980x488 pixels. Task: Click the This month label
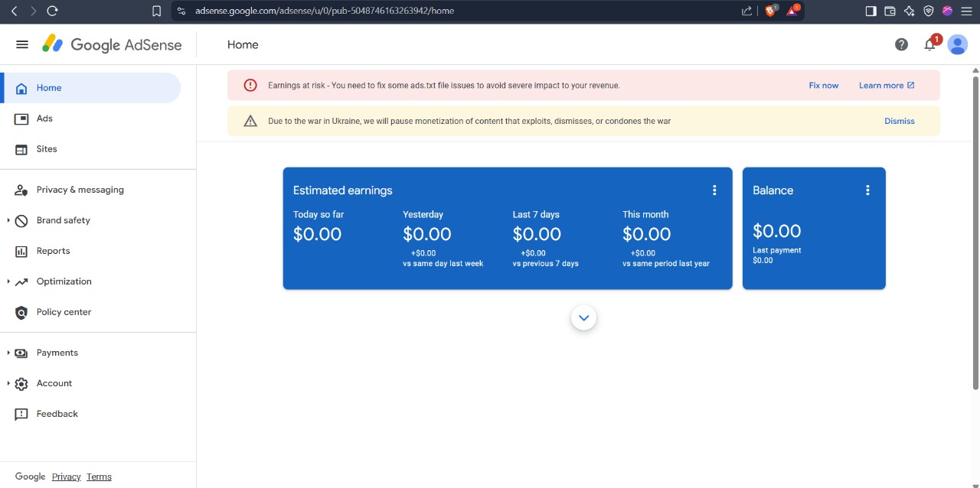point(645,214)
